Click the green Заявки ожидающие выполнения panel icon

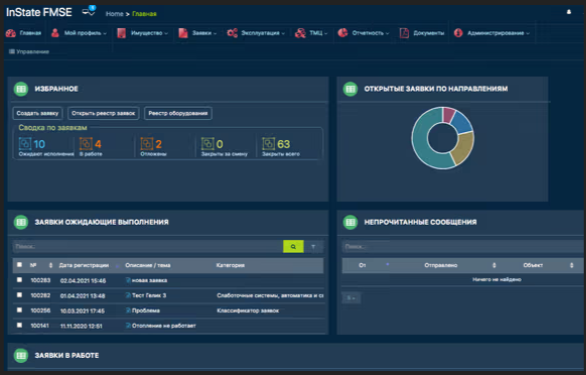click(21, 222)
